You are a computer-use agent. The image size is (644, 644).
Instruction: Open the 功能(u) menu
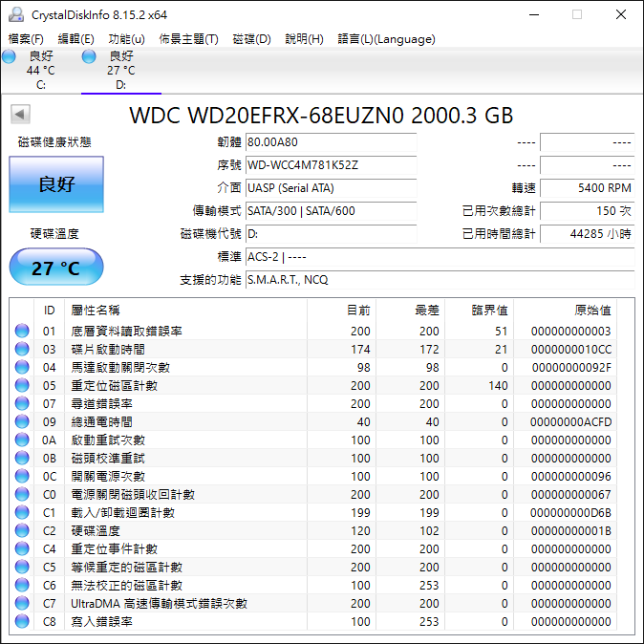click(x=126, y=39)
